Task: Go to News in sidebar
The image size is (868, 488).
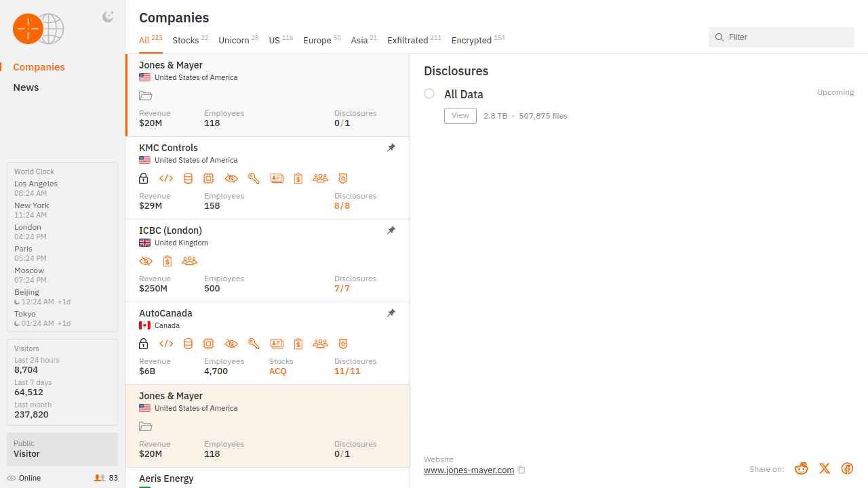Action: pos(26,87)
